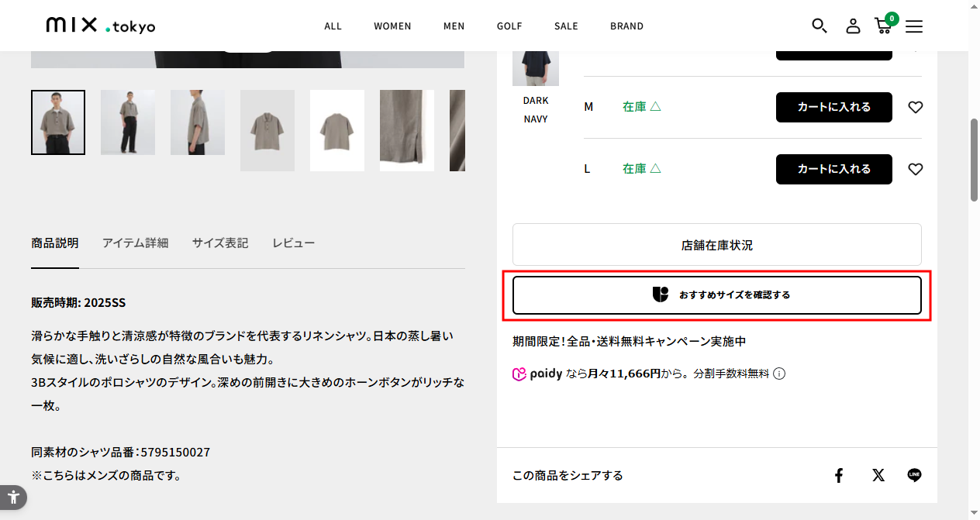Click おすすめサイズを確認する button

pos(716,295)
